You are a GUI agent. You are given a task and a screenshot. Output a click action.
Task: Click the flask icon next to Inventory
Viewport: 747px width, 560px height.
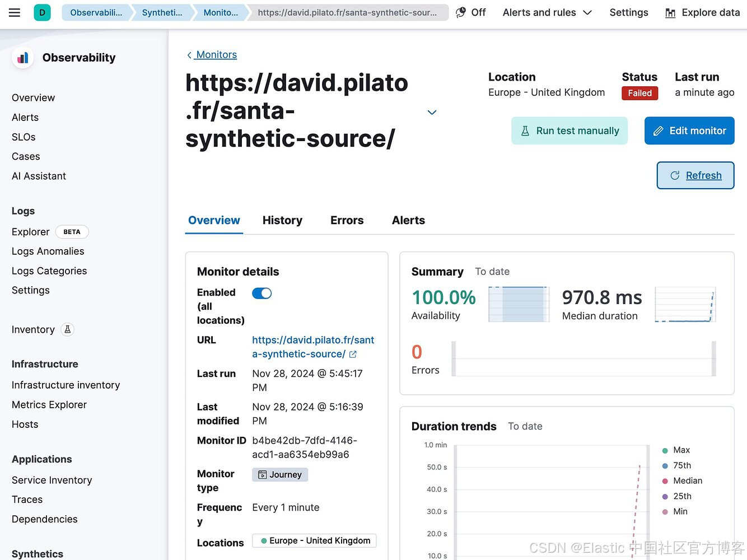click(68, 329)
